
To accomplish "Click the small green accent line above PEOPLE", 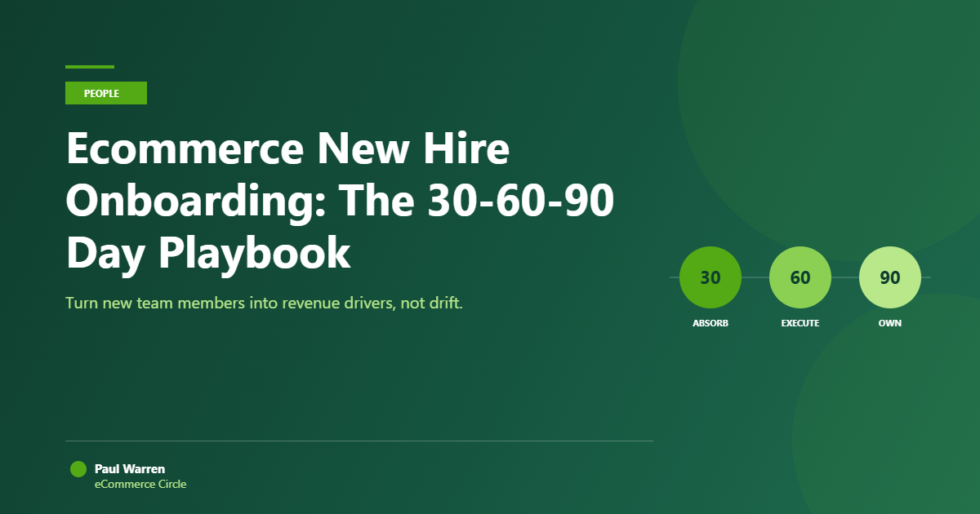I will [90, 69].
